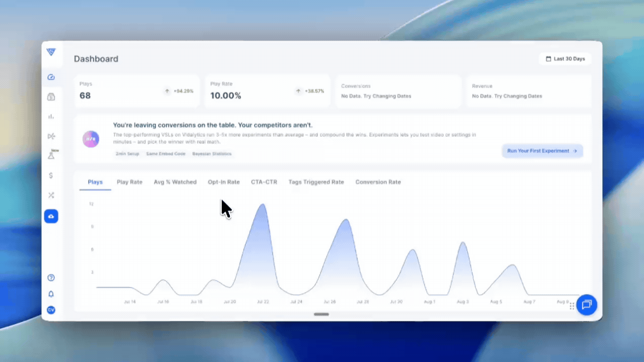Open the Dashboard gauge sidebar icon
The height and width of the screenshot is (362, 644).
[51, 77]
